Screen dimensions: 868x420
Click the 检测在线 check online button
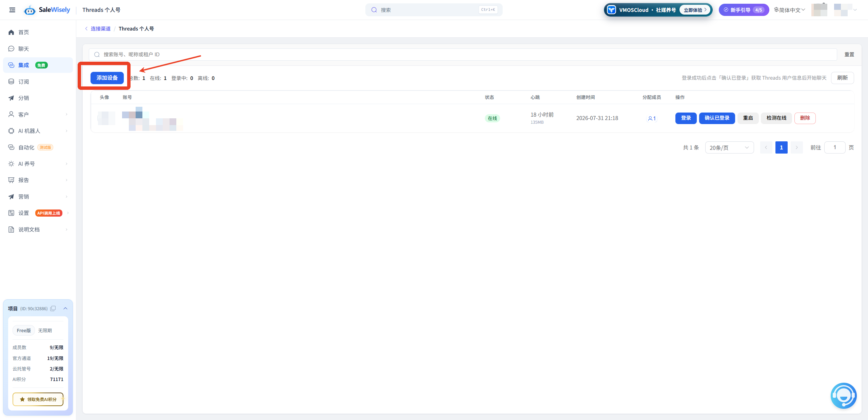point(776,118)
